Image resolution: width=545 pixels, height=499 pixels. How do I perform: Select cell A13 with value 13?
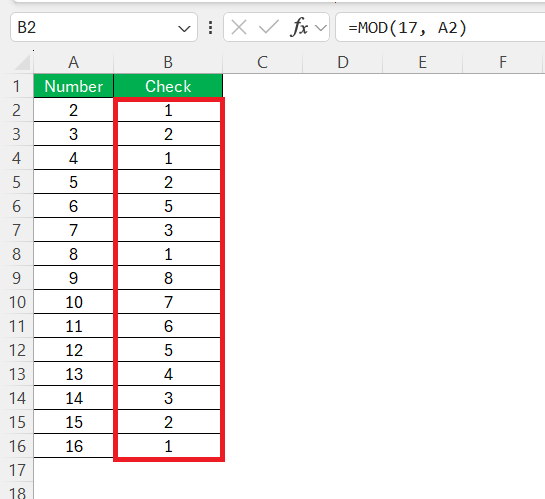pyautogui.click(x=73, y=374)
